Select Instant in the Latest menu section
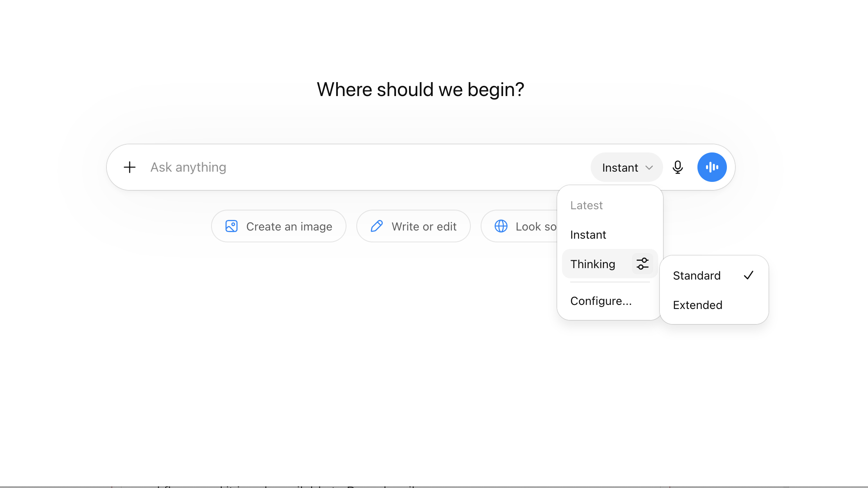The height and width of the screenshot is (488, 868). pyautogui.click(x=588, y=235)
